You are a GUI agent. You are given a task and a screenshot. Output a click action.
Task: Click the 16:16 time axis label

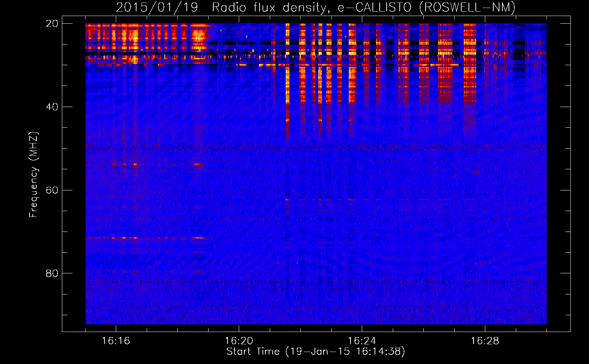[116, 341]
